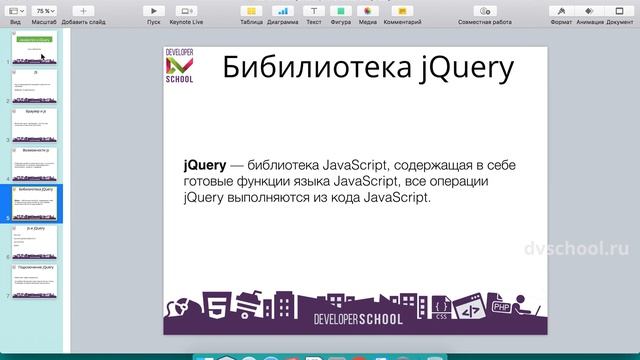Start the slideshow with Пуск
This screenshot has width=640, height=360.
pyautogui.click(x=153, y=11)
